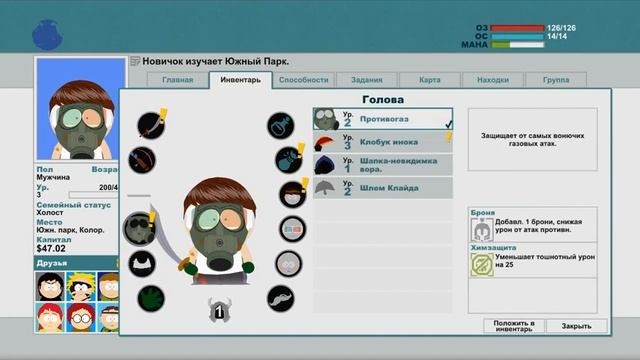Click the gas-masked character preview model
This screenshot has height=360, width=640.
[220, 231]
